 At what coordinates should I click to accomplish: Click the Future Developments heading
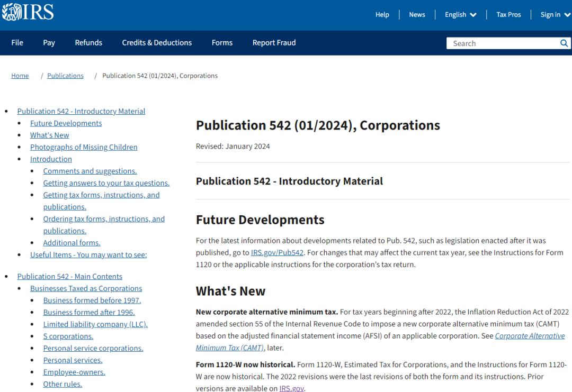[260, 220]
